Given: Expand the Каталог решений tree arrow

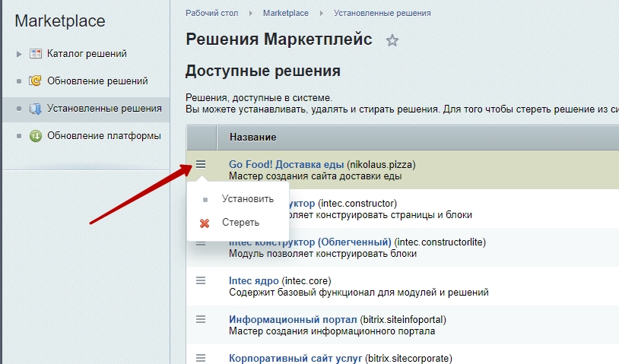Looking at the screenshot, I should 18,54.
